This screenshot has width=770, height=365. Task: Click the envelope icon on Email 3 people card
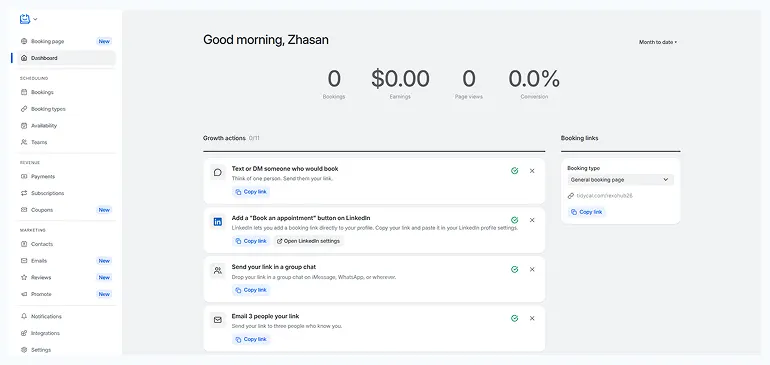(218, 320)
